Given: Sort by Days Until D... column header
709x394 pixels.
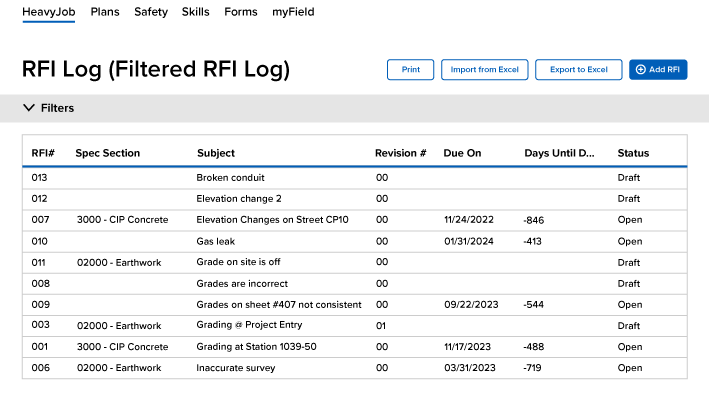Looking at the screenshot, I should click(559, 153).
